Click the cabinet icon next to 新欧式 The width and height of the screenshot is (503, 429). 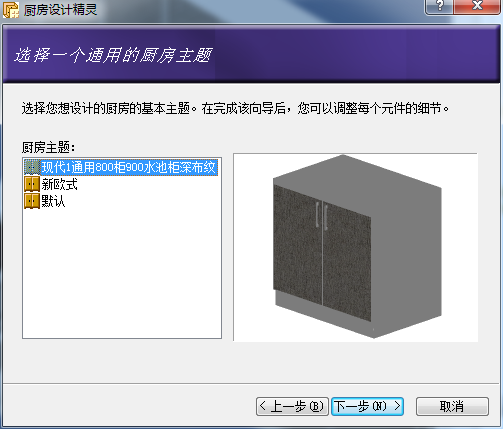pos(32,184)
